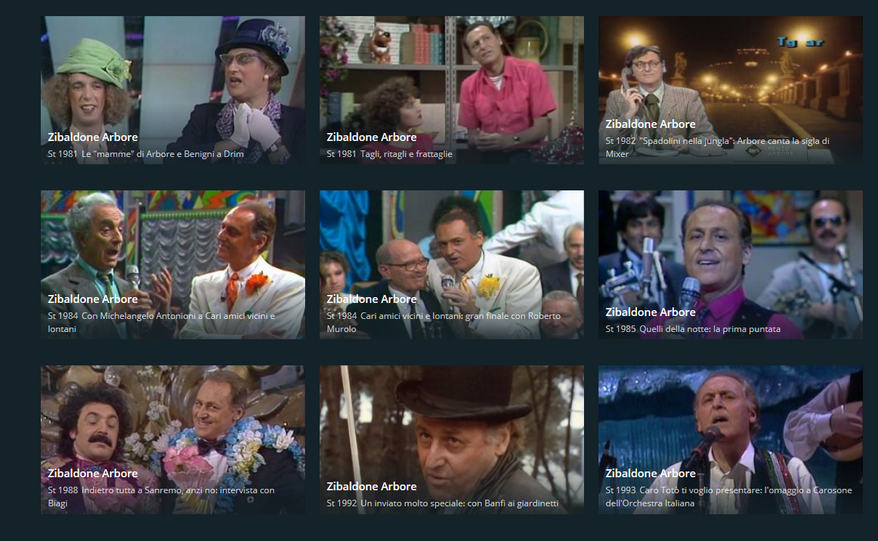The width and height of the screenshot is (878, 541).
Task: Click the Zibaldone Arbore title on the 1982 Mixer card
Action: click(x=650, y=124)
